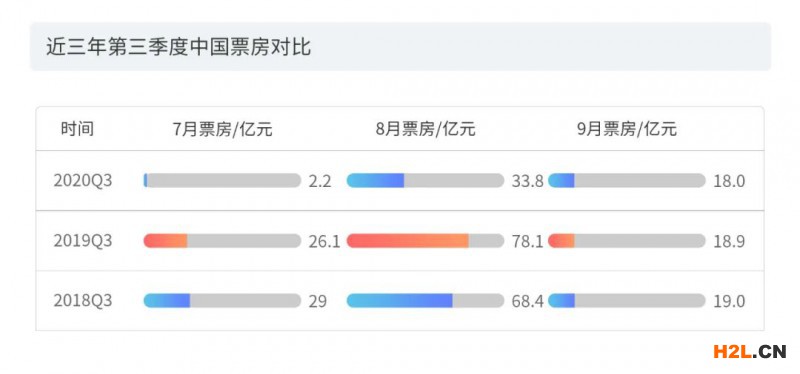Select the 2020Q3 row label
Viewport: 800px width, 374px height.
pos(83,181)
